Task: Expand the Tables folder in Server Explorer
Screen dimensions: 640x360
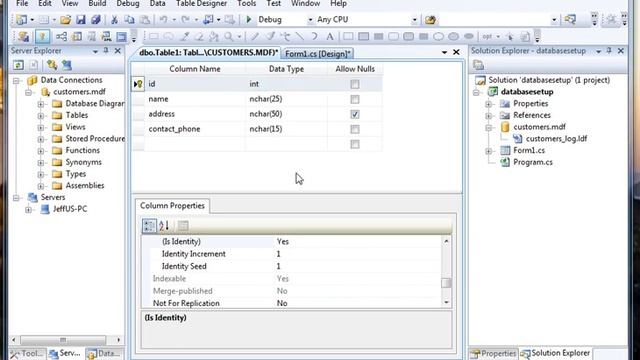Action: coord(41,116)
